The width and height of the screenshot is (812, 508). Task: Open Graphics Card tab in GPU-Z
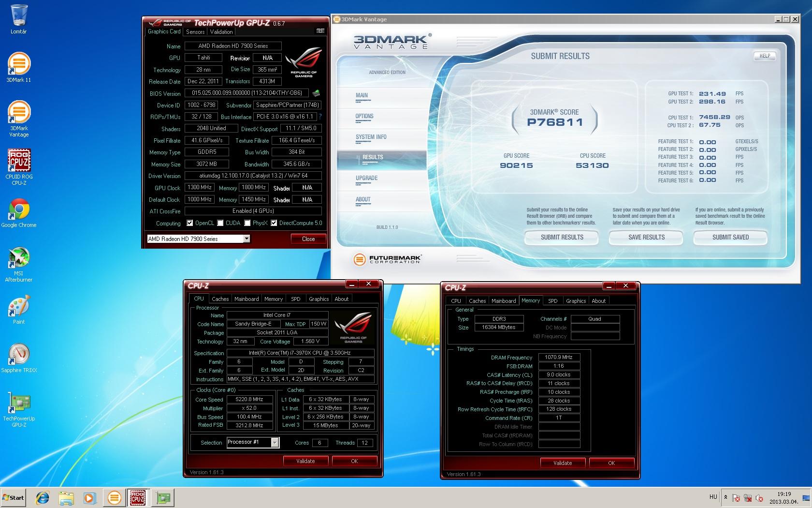(164, 31)
